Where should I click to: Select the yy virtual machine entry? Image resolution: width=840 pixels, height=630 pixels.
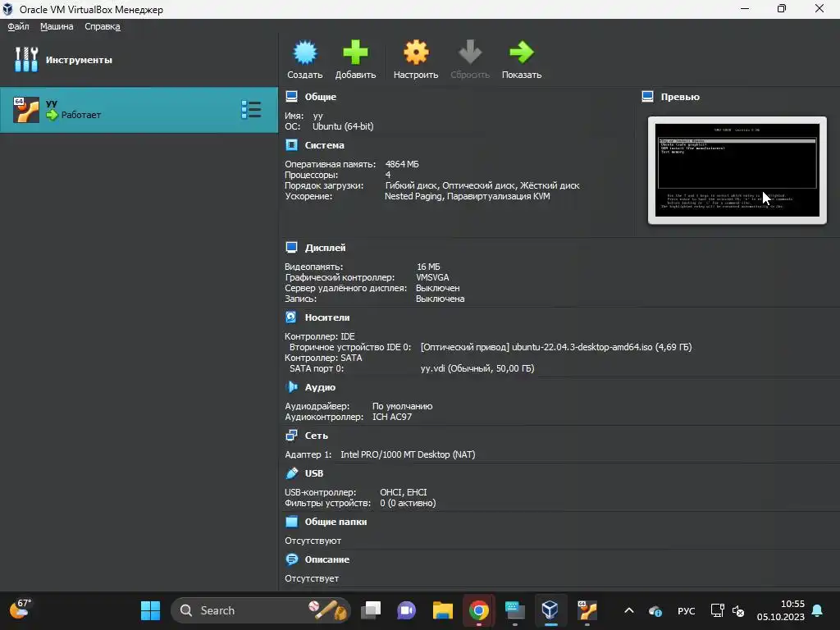[x=139, y=110]
